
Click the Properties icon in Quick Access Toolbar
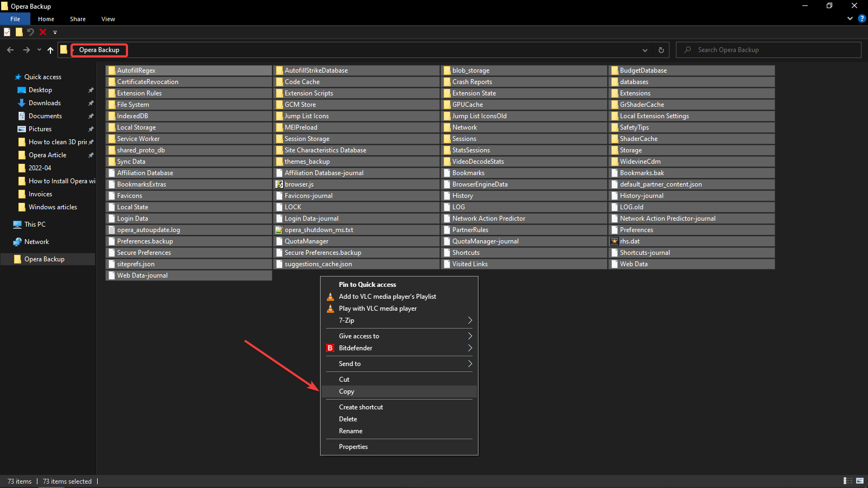[7, 32]
